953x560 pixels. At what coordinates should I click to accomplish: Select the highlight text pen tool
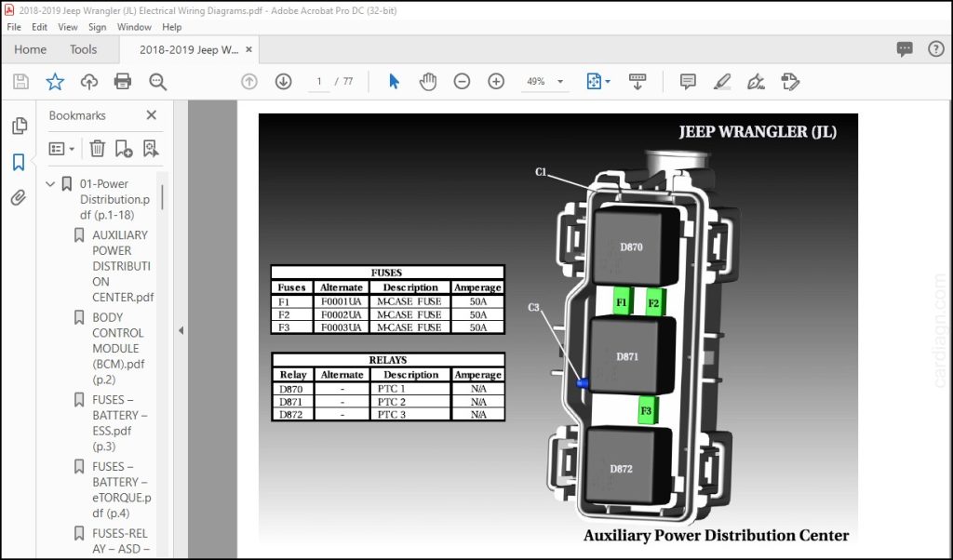point(722,81)
